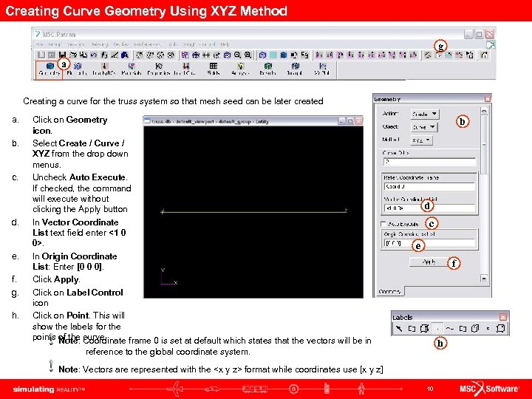
Task: Select the Geometry tab at panel bottom
Action: click(x=389, y=291)
